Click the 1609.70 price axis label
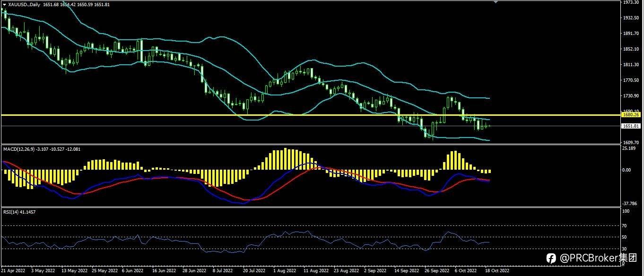This screenshot has height=276, width=644. pyautogui.click(x=631, y=142)
